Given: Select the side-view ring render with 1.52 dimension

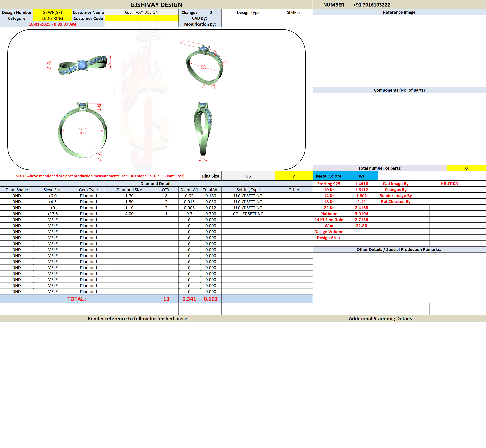Looking at the screenshot, I should pos(203,131).
